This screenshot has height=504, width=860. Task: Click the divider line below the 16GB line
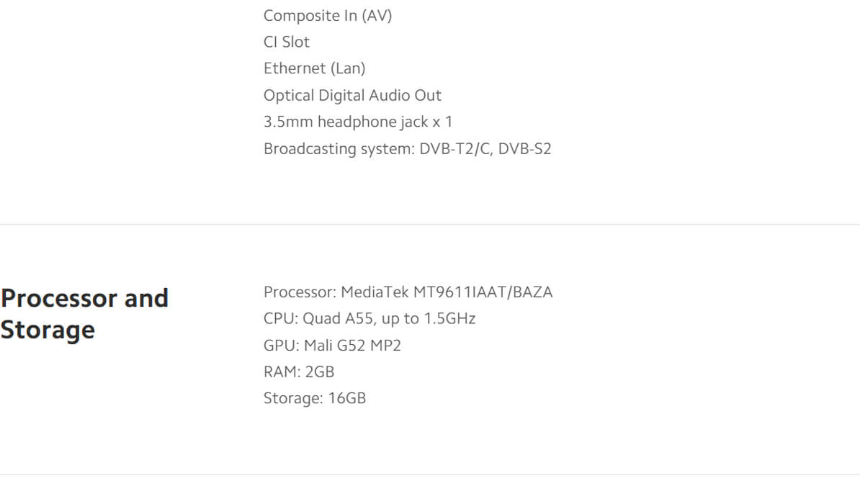tap(430, 474)
